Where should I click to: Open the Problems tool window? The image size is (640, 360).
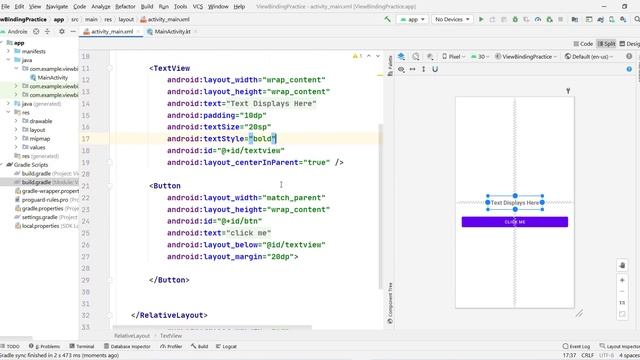[x=44, y=346]
